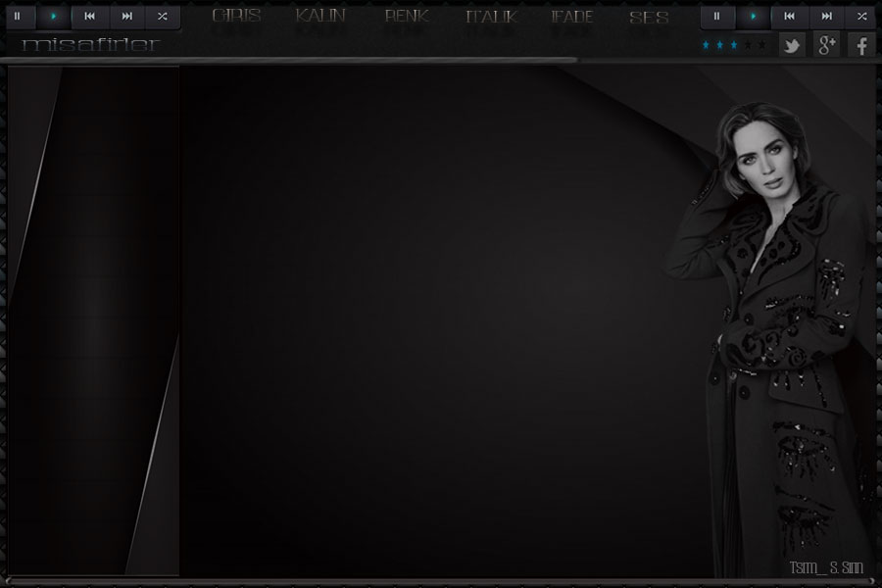Toggle the KALIN bold text option
The width and height of the screenshot is (882, 588).
tap(320, 18)
